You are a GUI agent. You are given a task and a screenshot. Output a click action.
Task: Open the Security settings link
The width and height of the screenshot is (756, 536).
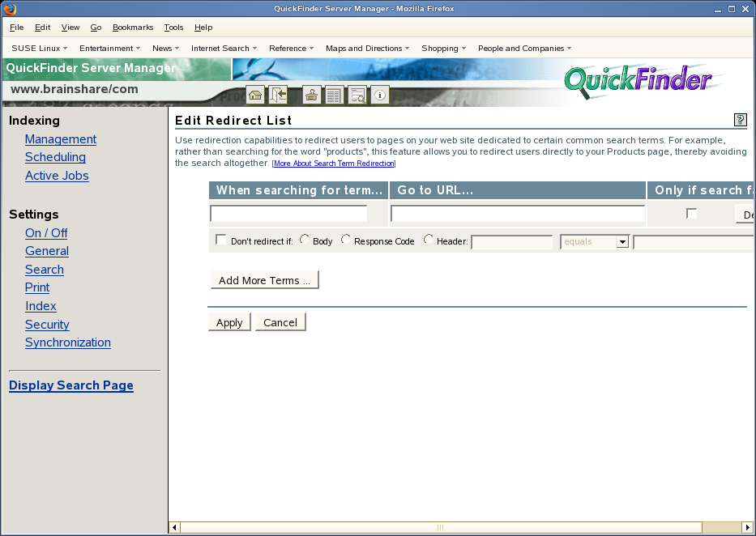click(47, 325)
